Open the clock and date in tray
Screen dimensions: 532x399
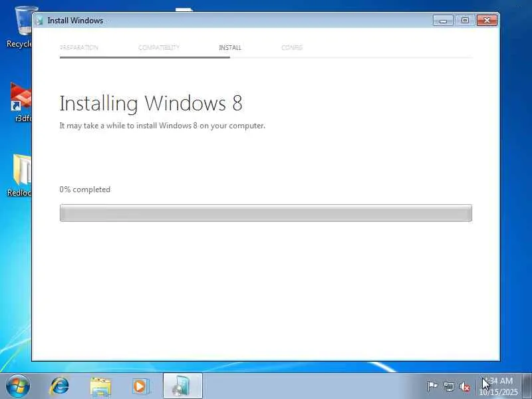click(x=498, y=386)
